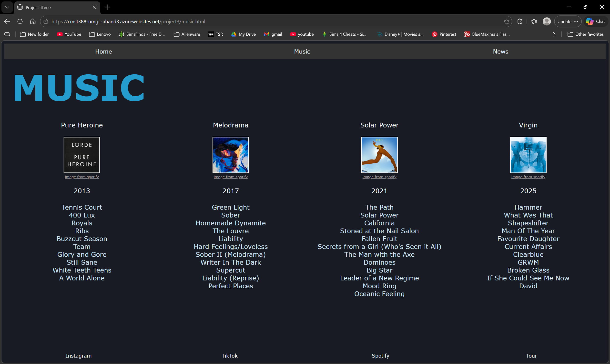Screen dimensions: 610x364
Task: Open the Copilot Chat icon
Action: 596,21
